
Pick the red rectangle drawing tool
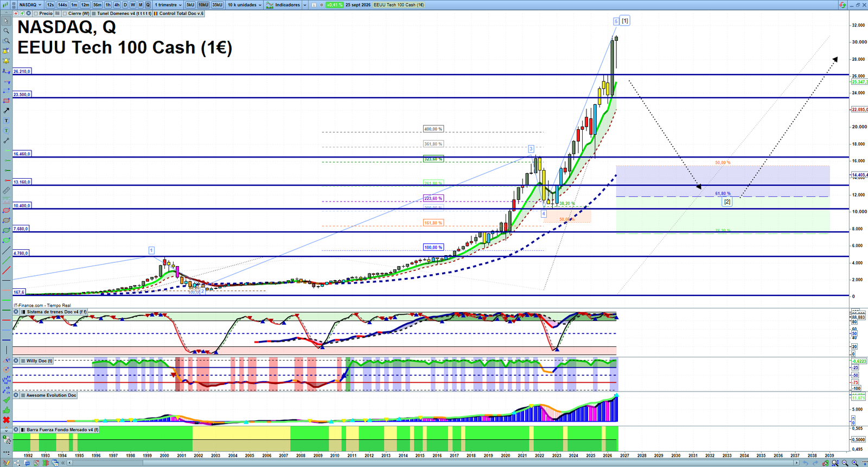click(6, 101)
